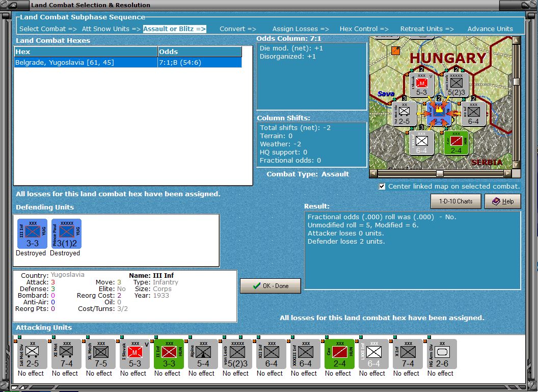Click the Retreat Units subphase step
This screenshot has height=392, width=538.
427,29
